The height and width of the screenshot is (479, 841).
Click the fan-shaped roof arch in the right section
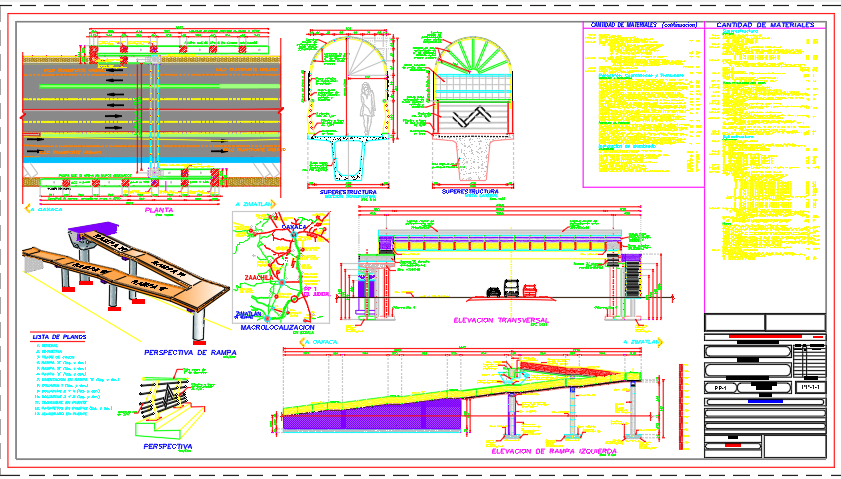(477, 59)
